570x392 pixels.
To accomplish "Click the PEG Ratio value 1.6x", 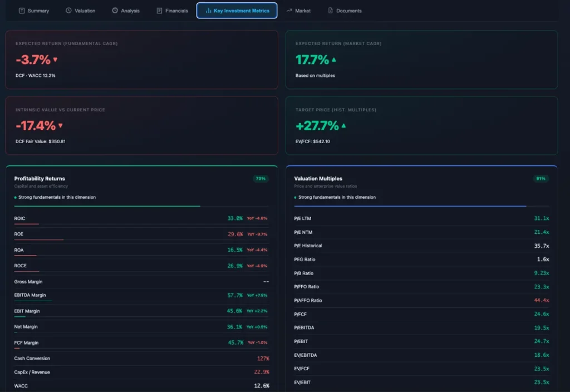I will [543, 259].
